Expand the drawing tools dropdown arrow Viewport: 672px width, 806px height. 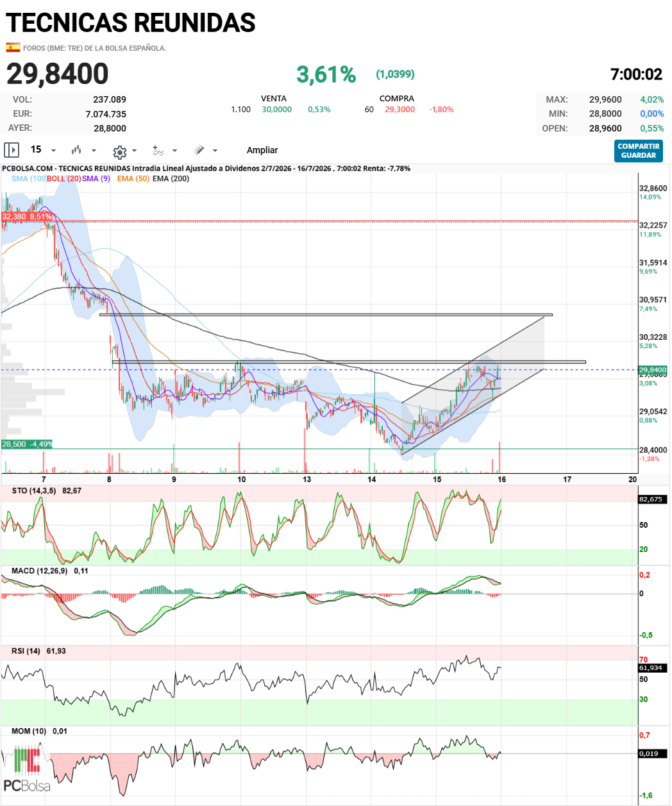click(215, 151)
